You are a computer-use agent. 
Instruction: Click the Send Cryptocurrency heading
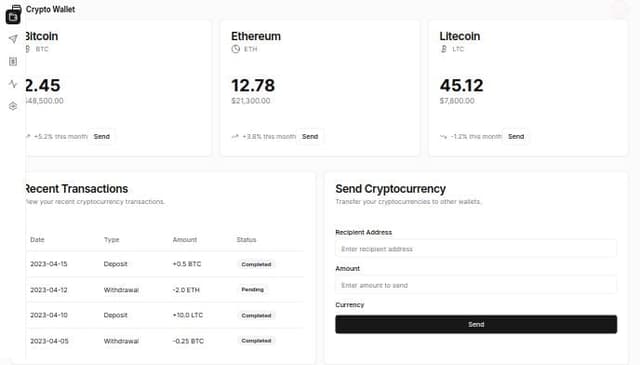[x=391, y=189]
